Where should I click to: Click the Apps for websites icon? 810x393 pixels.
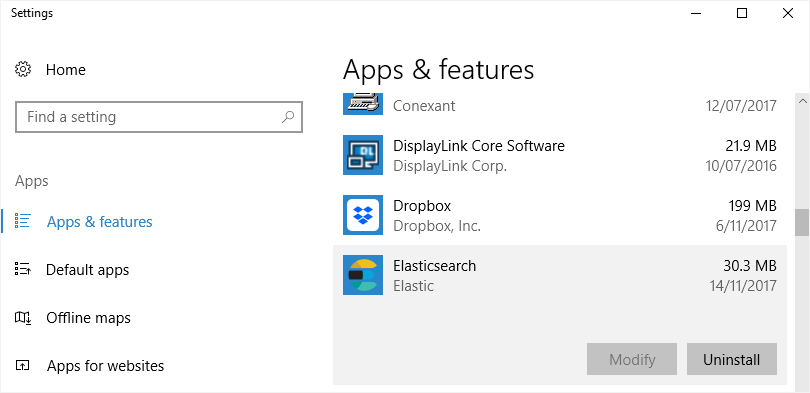tap(23, 366)
